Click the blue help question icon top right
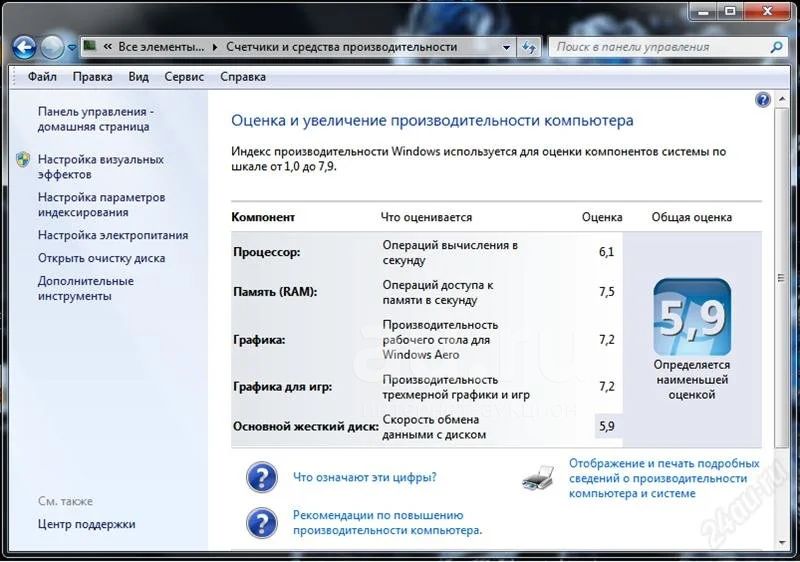Image resolution: width=800 pixels, height=562 pixels. coord(762,99)
